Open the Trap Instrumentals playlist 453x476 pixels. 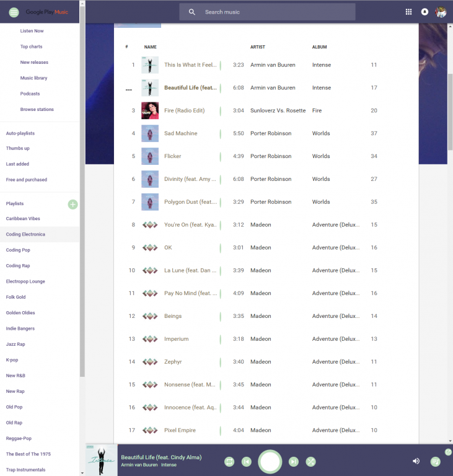coord(25,470)
